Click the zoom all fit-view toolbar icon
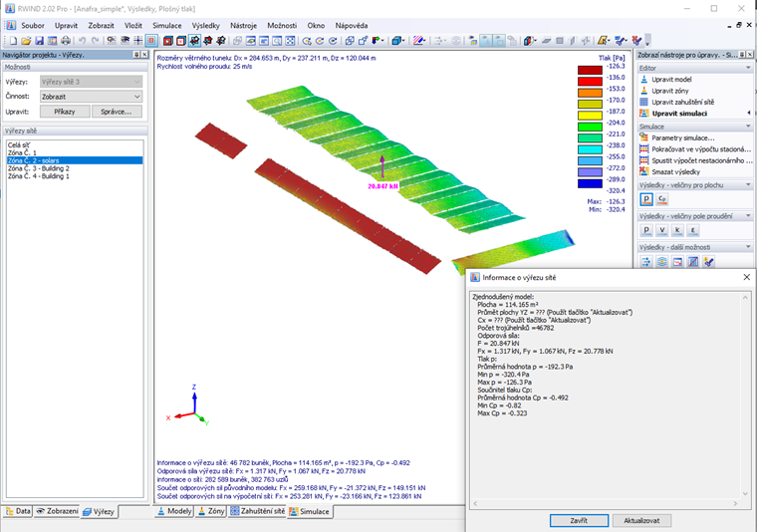Image resolution: width=757 pixels, height=532 pixels. [x=290, y=41]
